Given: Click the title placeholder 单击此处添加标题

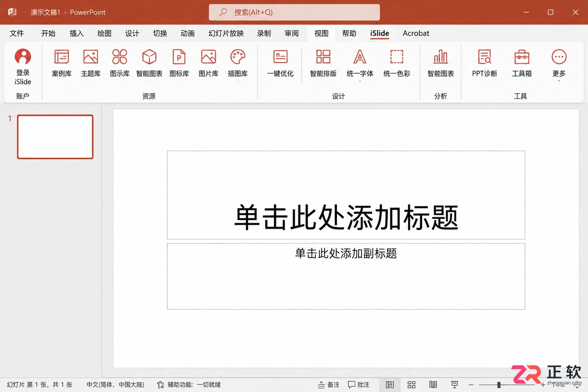Looking at the screenshot, I should click(346, 195).
